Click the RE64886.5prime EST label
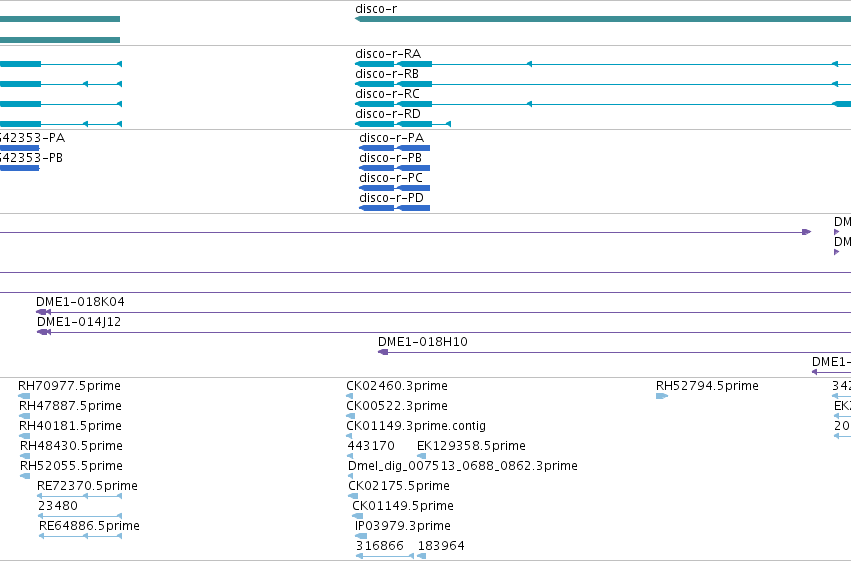851x561 pixels. click(90, 526)
